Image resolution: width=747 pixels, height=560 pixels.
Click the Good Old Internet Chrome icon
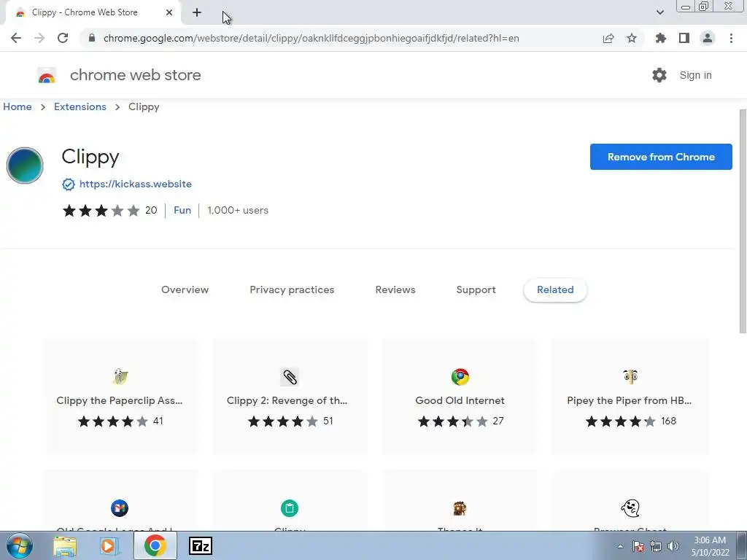tap(460, 377)
